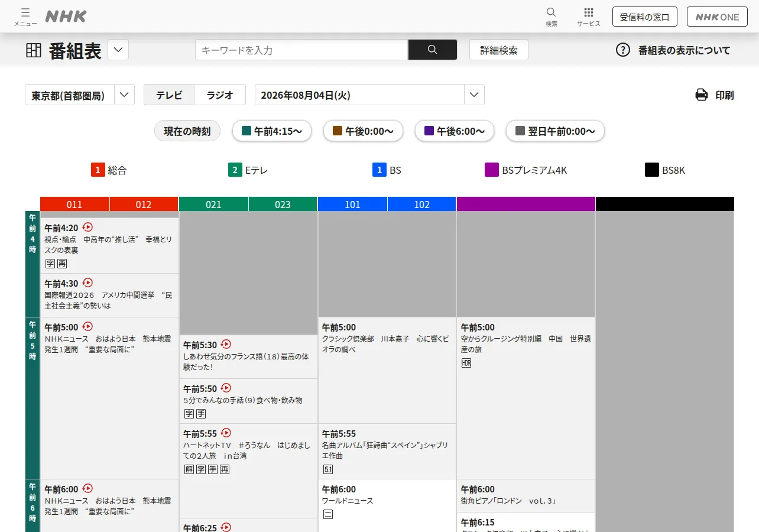
Task: Click the 午前4時 hour marker
Action: pos(33,264)
